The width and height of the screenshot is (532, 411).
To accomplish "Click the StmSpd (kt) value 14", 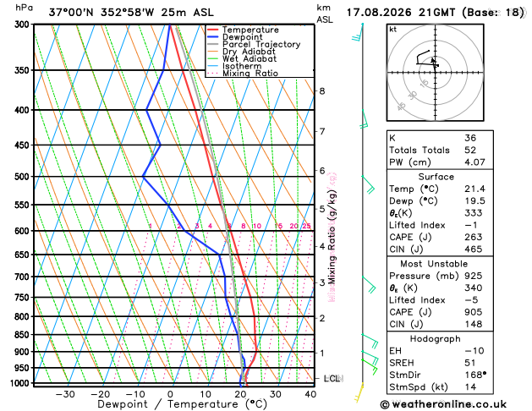I will point(470,387).
